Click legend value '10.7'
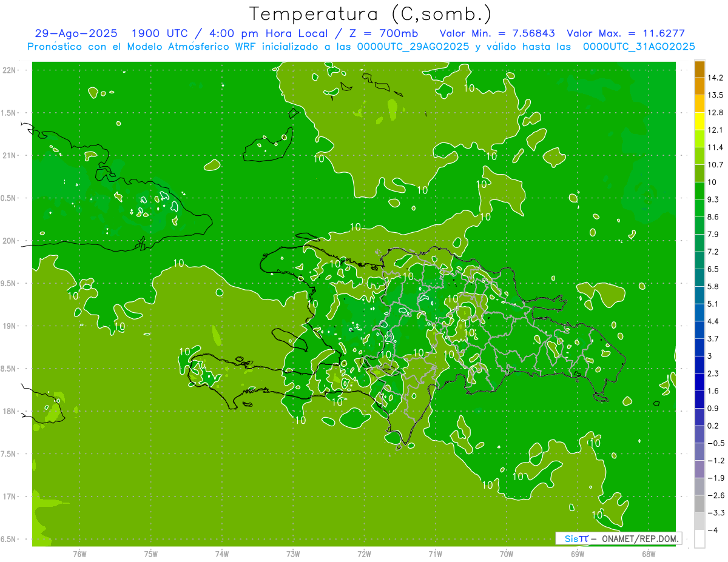The width and height of the screenshot is (728, 562). [715, 165]
